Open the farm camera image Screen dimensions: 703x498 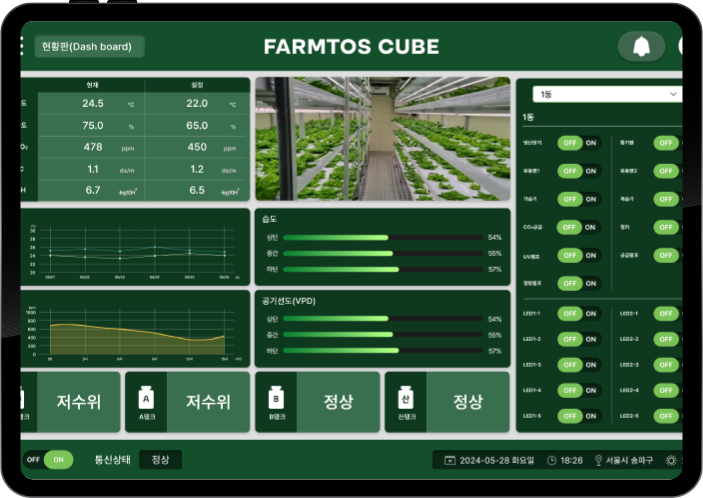383,139
